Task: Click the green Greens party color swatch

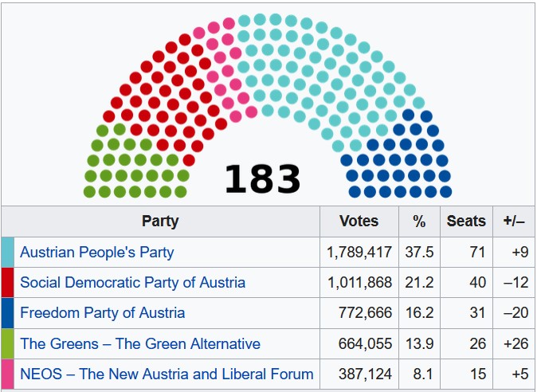Action: (8, 344)
